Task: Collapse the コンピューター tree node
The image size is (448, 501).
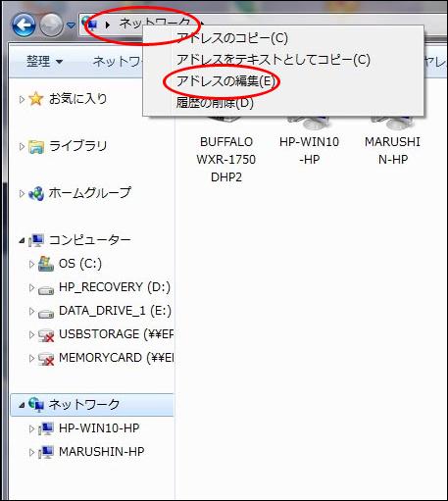Action: tap(22, 241)
